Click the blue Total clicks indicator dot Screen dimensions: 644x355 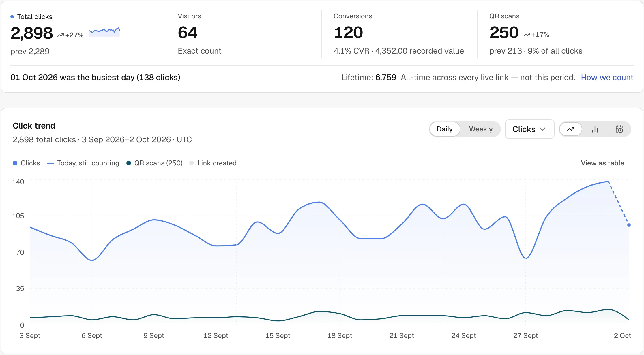tap(12, 17)
